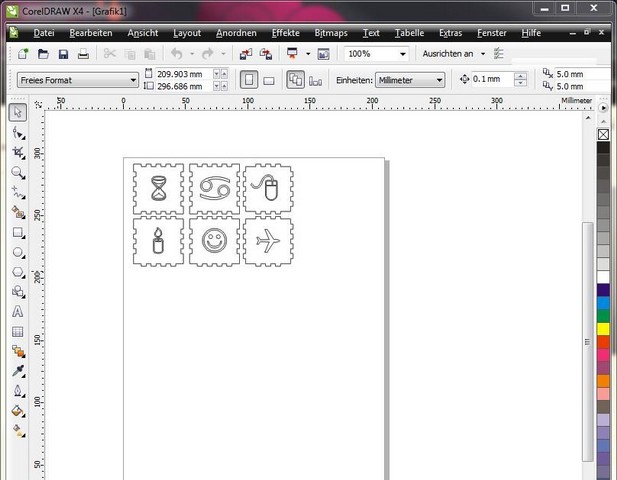This screenshot has height=480, width=617.
Task: Select the Shape edit tool
Action: [x=18, y=133]
